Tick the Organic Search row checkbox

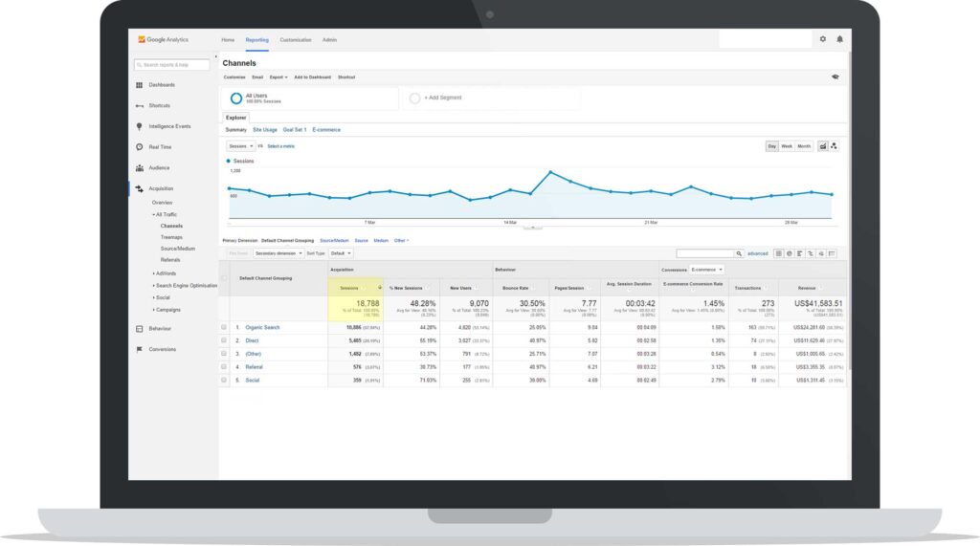tap(224, 327)
